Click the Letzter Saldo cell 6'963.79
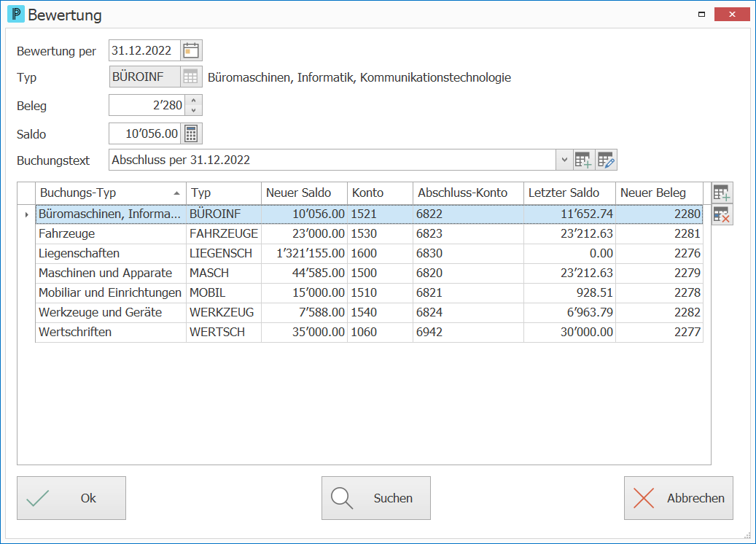The width and height of the screenshot is (756, 544). (569, 313)
